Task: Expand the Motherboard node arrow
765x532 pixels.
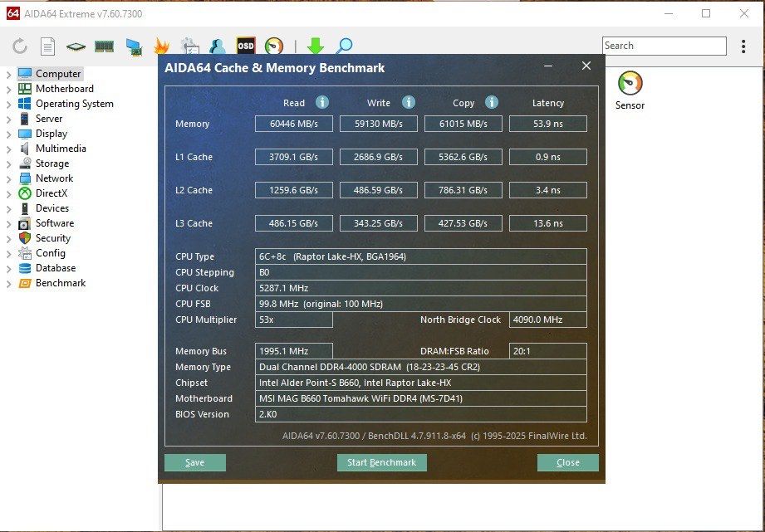Action: 9,90
